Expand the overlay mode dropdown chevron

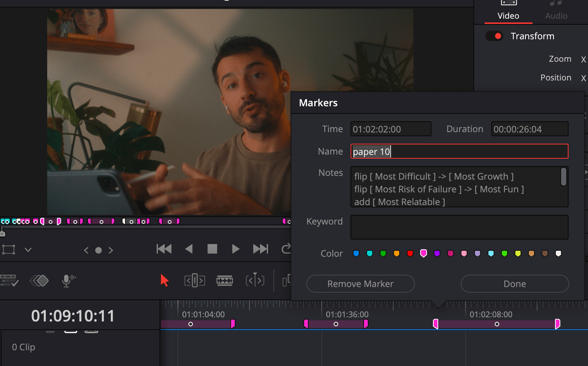28,250
